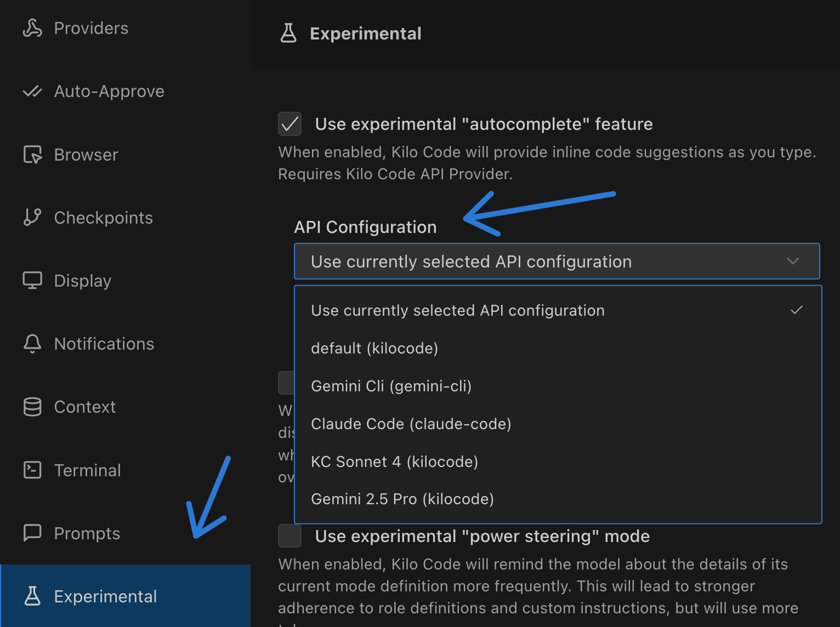Click the Terminal prompt icon
This screenshot has width=840, height=627.
(32, 470)
